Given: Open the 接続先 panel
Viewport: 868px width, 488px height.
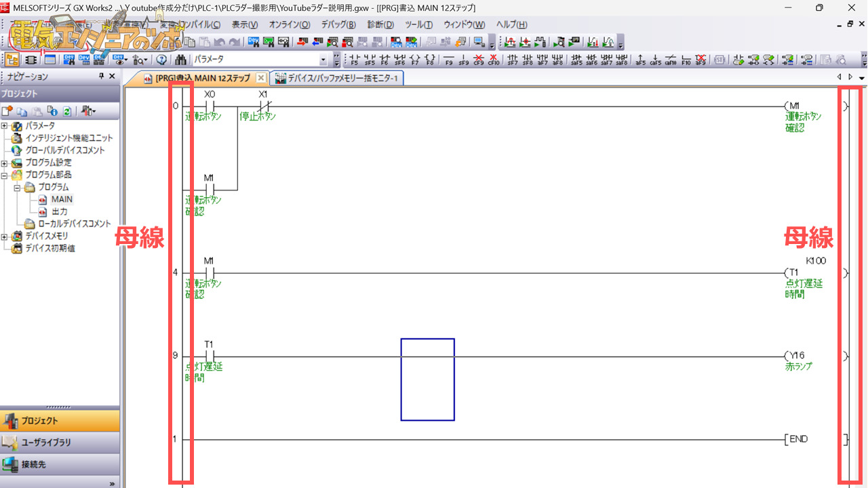Looking at the screenshot, I should tap(33, 465).
